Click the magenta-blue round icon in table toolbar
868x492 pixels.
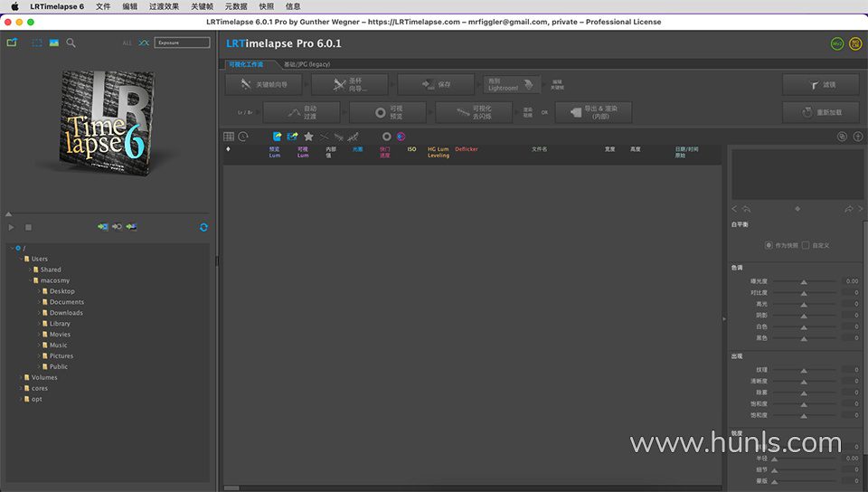(x=401, y=137)
